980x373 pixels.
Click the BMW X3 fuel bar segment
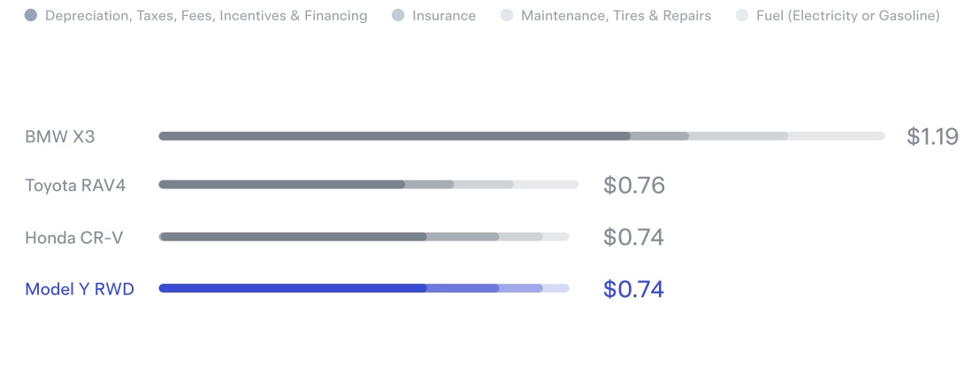(x=836, y=135)
